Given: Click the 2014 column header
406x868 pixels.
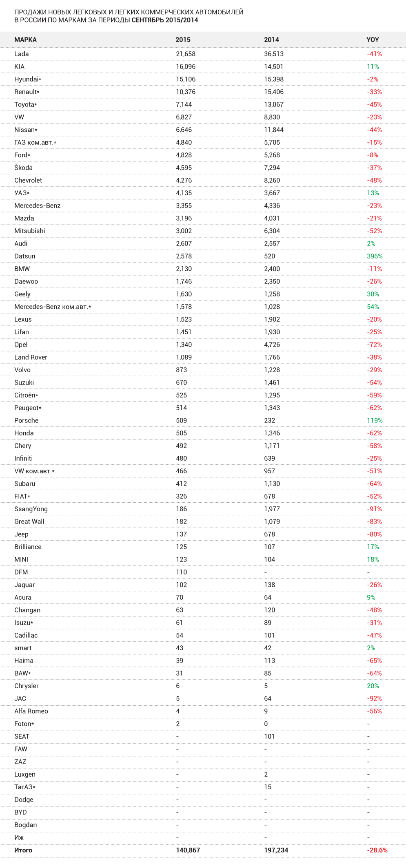Looking at the screenshot, I should pos(271,40).
